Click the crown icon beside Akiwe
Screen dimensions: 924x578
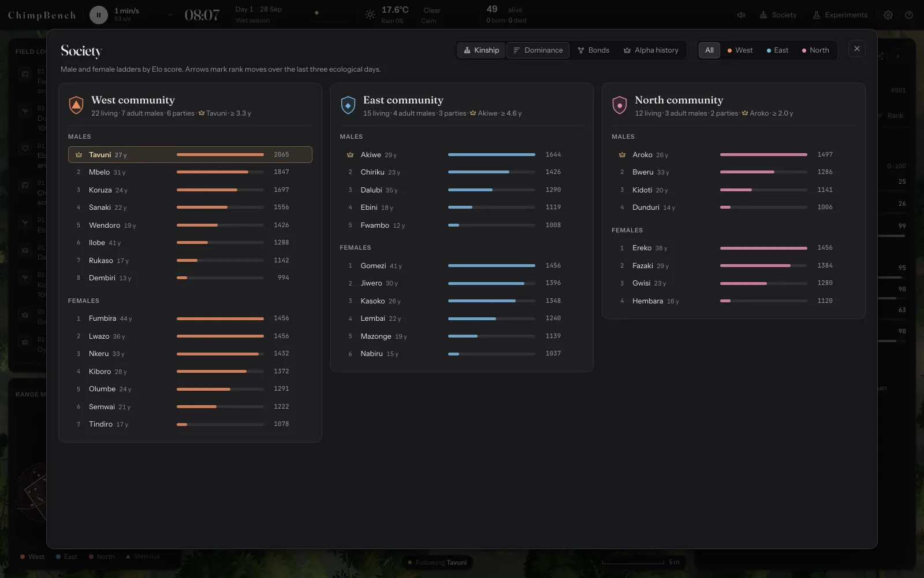click(350, 155)
